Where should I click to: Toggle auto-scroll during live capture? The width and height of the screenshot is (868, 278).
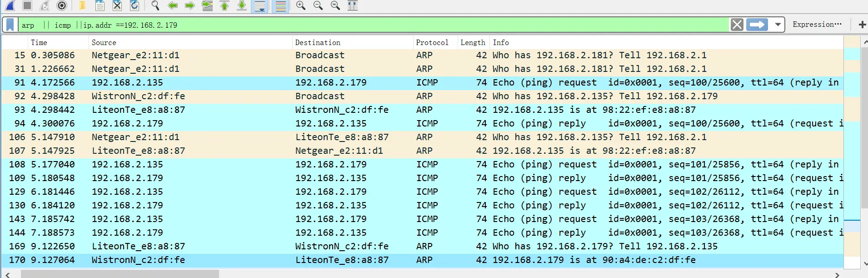260,6
